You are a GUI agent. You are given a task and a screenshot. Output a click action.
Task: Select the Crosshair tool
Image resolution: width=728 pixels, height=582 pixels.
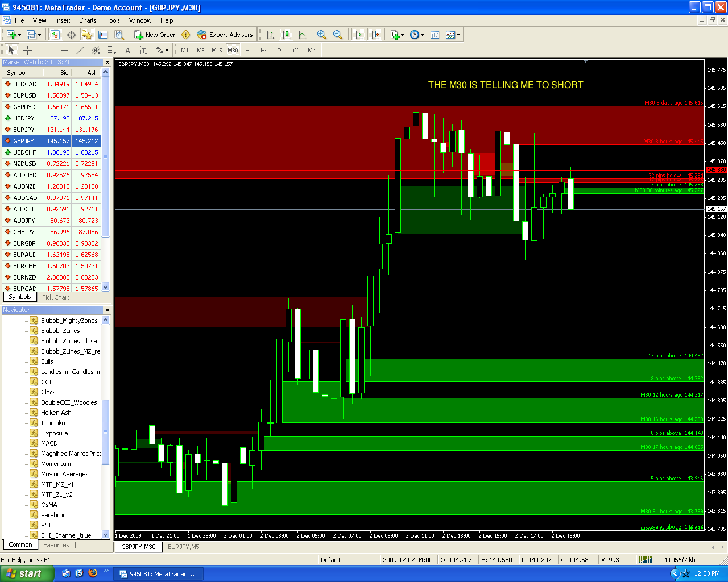point(27,50)
